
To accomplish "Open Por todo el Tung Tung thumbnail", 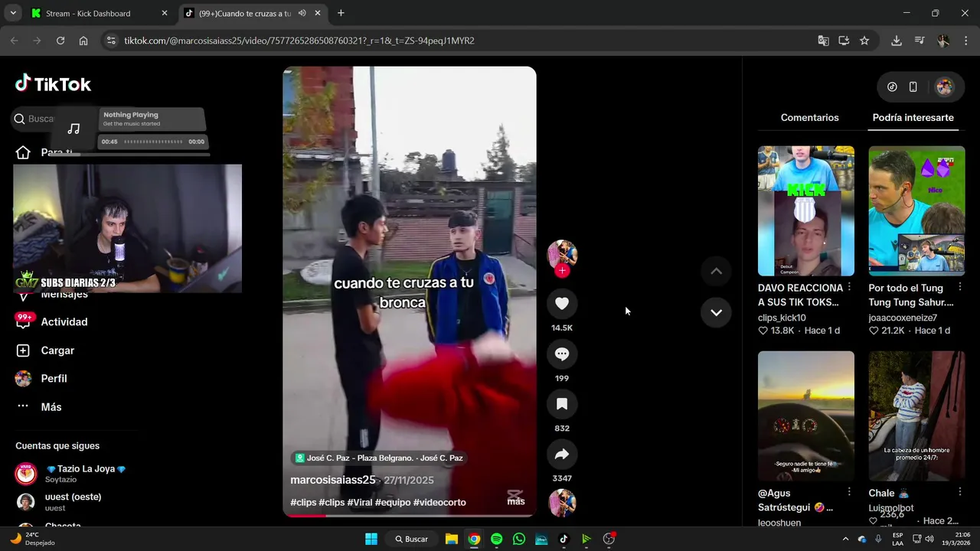I will pos(916,210).
